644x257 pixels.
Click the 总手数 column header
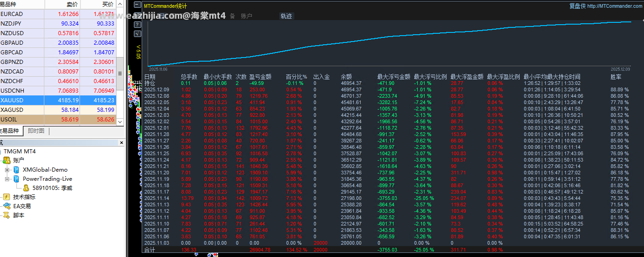coord(189,77)
